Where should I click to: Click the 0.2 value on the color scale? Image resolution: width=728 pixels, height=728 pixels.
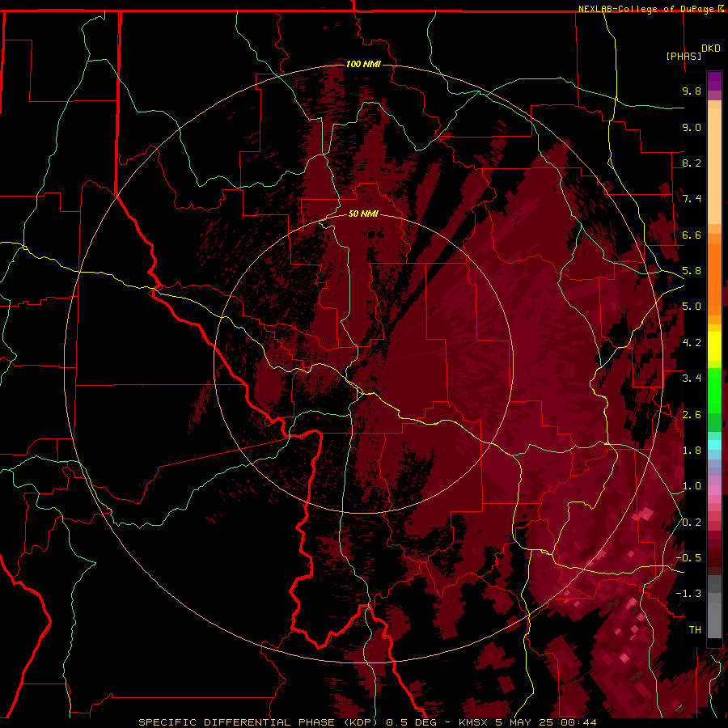click(x=692, y=523)
